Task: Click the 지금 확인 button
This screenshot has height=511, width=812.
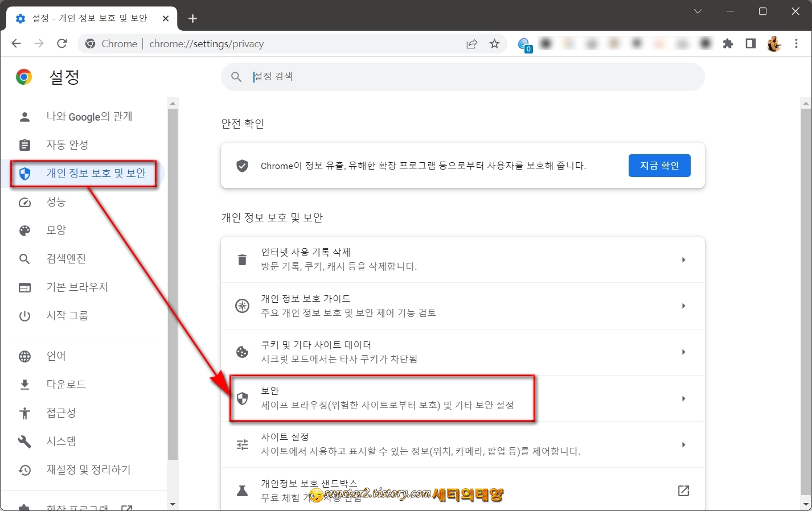Action: click(x=659, y=166)
